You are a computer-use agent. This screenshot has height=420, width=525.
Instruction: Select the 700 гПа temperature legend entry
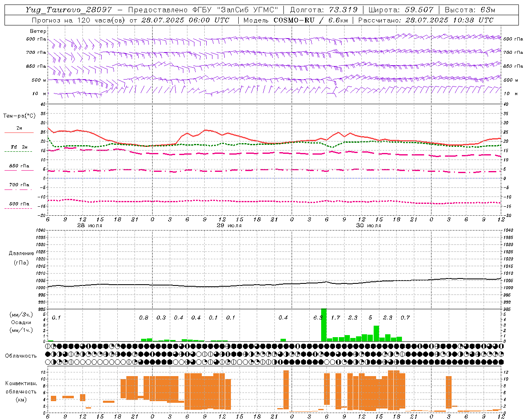coord(19,185)
